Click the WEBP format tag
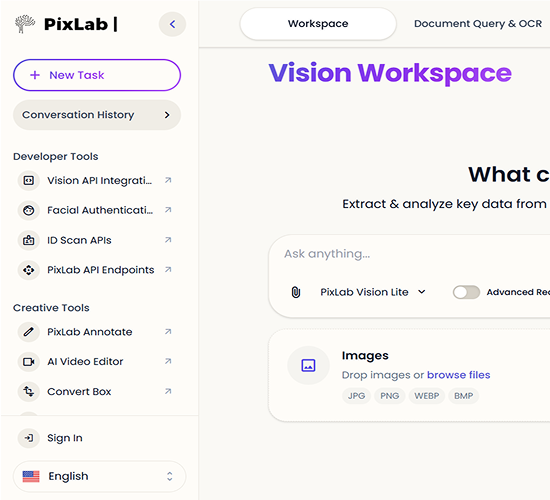Image resolution: width=550 pixels, height=500 pixels. click(x=427, y=396)
